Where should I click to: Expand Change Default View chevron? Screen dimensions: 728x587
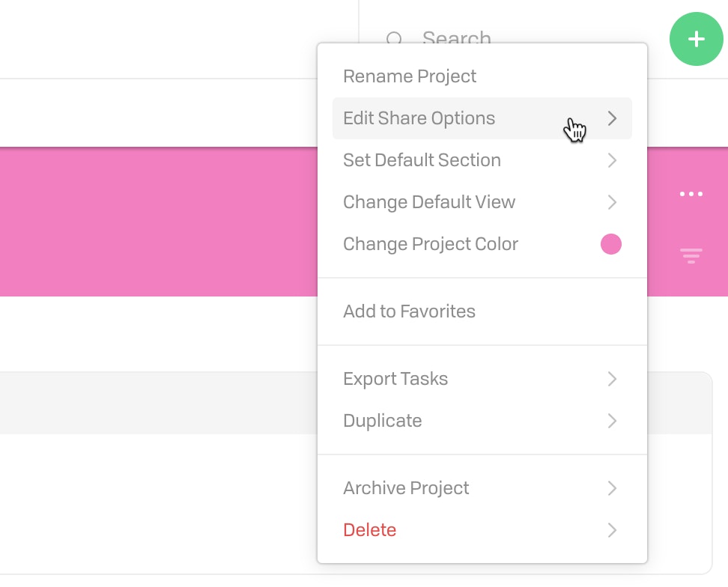[x=612, y=202]
